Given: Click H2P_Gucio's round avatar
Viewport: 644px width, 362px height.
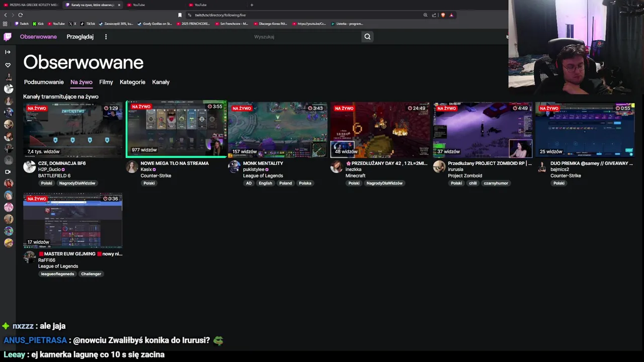Looking at the screenshot, I should click(30, 167).
